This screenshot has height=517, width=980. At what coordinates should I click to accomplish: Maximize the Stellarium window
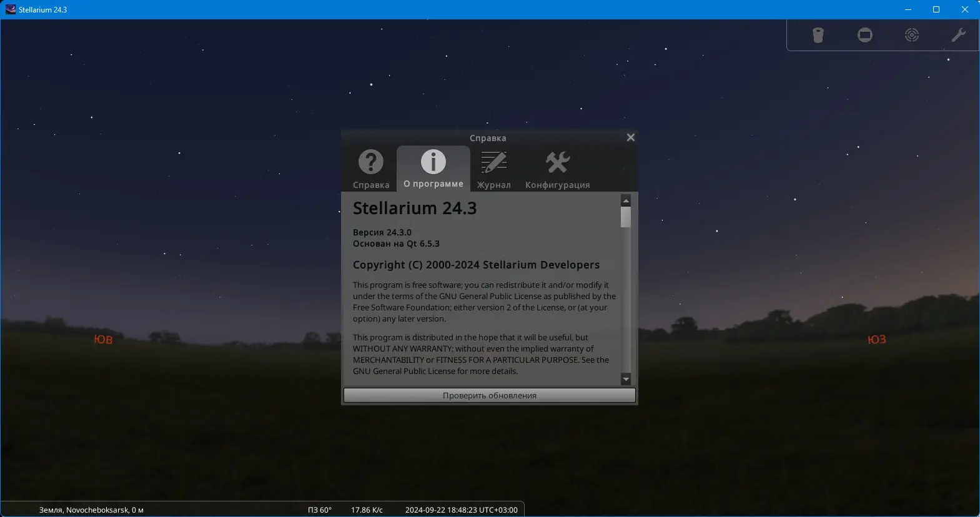(x=936, y=9)
